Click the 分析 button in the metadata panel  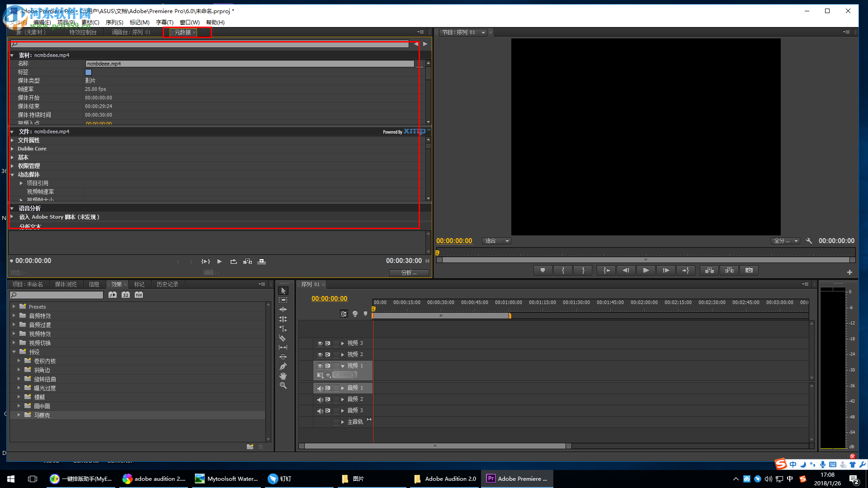[409, 272]
